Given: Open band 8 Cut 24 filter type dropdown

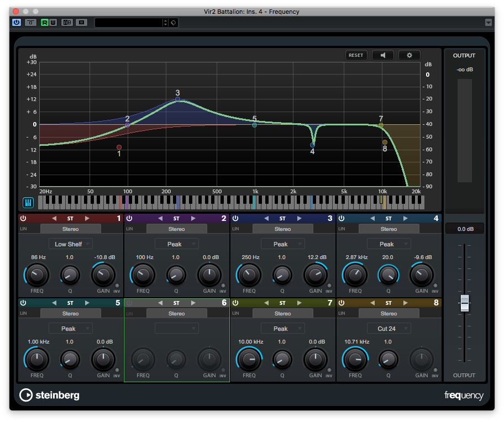Looking at the screenshot, I should click(389, 329).
